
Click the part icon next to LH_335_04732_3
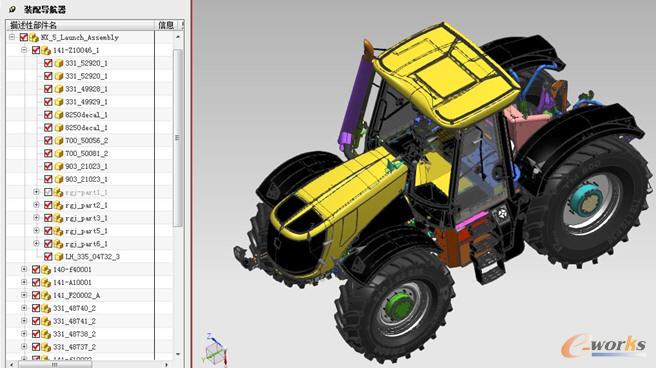coord(59,257)
